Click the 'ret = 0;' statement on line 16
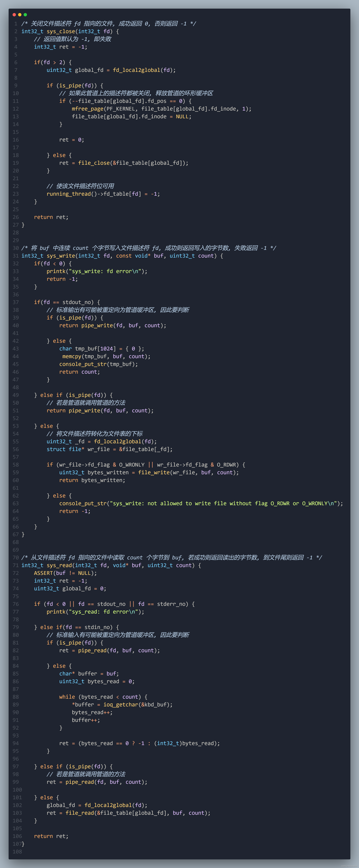 [72, 140]
